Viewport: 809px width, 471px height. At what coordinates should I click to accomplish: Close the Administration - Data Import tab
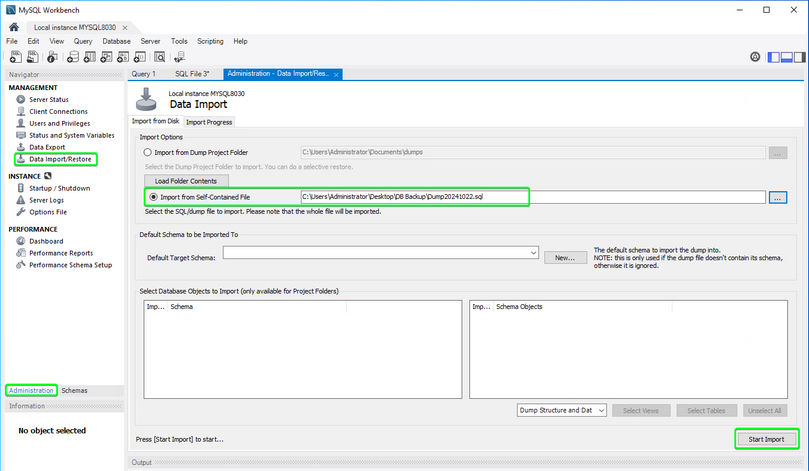click(x=336, y=75)
